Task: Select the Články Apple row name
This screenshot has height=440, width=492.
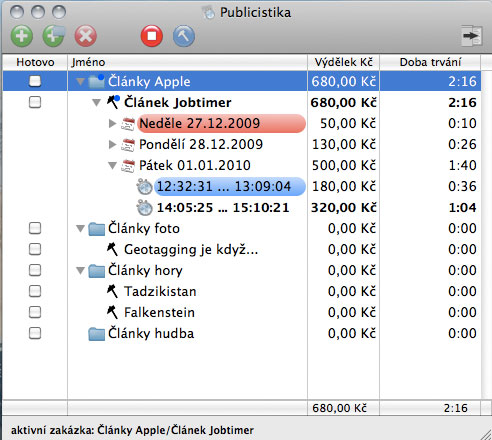Action: [149, 81]
